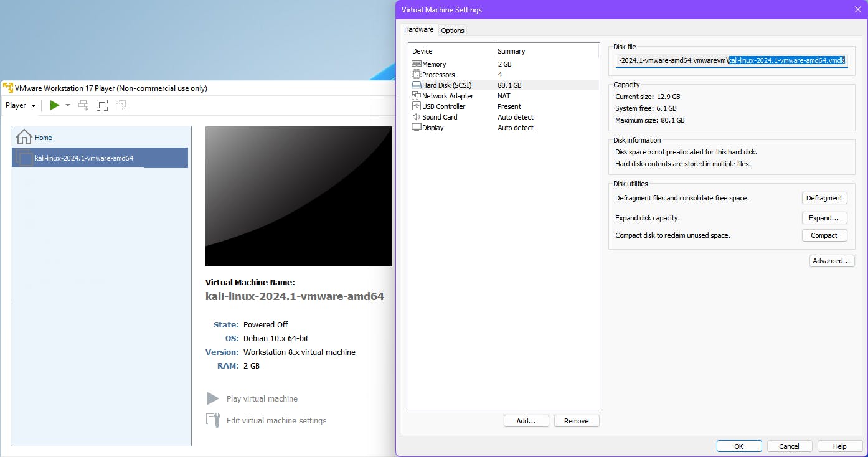Open Advanced... hard disk settings
Screen dimensions: 868x457
(832, 261)
